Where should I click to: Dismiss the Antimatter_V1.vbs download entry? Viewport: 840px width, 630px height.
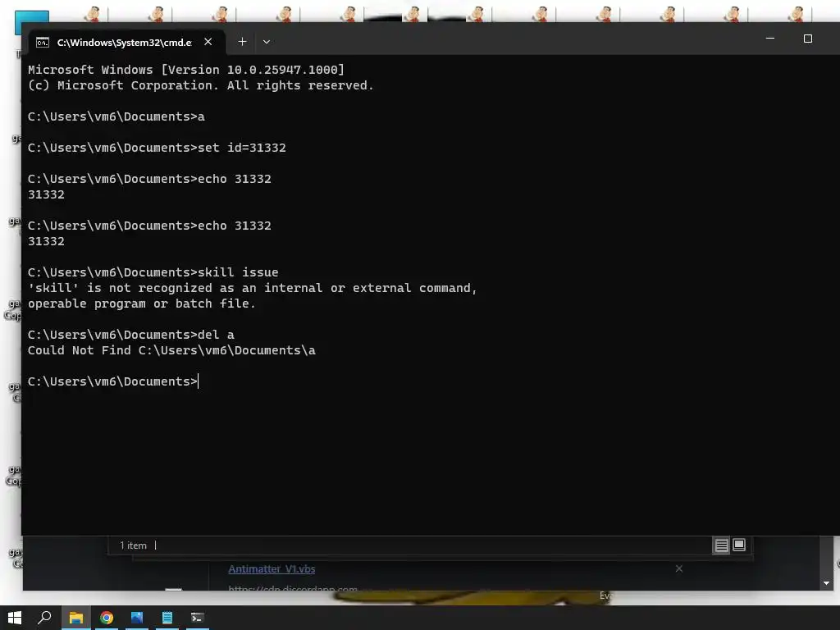678,568
